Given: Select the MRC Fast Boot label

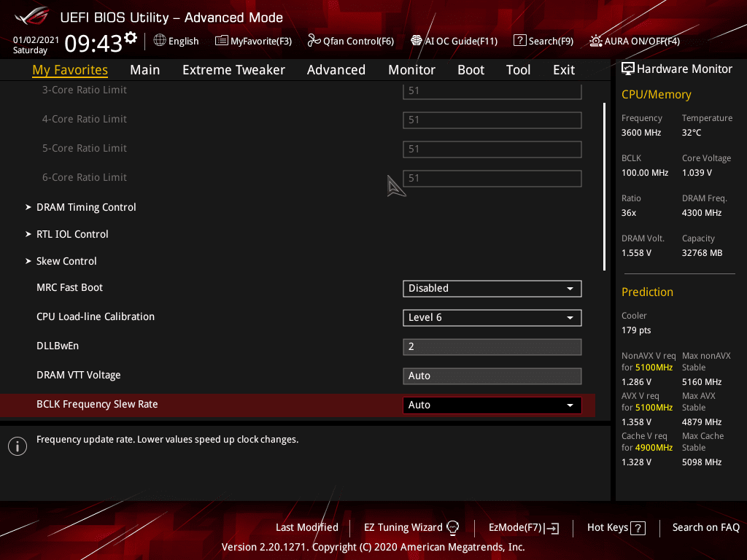Looking at the screenshot, I should click(x=69, y=287).
